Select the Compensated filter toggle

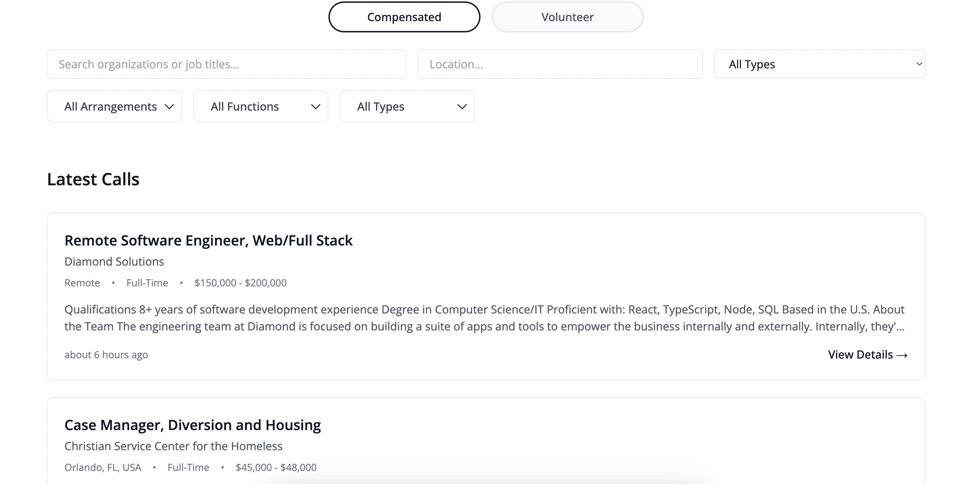pos(404,17)
